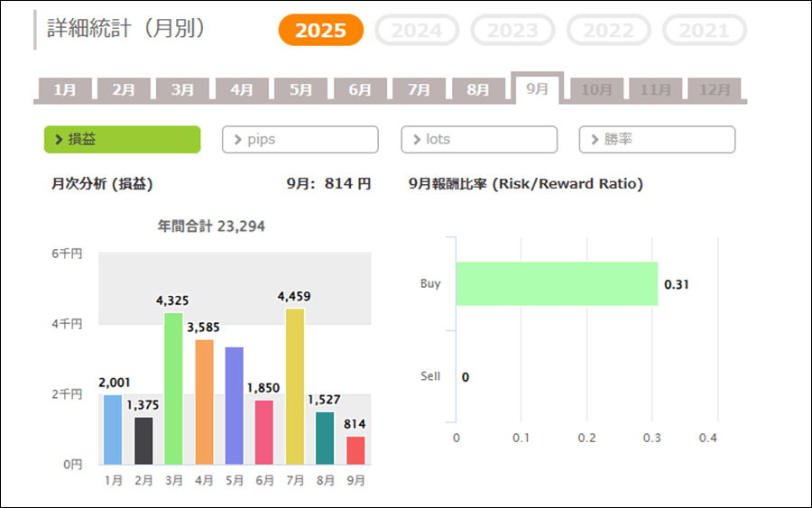The image size is (812, 508).
Task: Click the purple May bar
Action: (235, 405)
